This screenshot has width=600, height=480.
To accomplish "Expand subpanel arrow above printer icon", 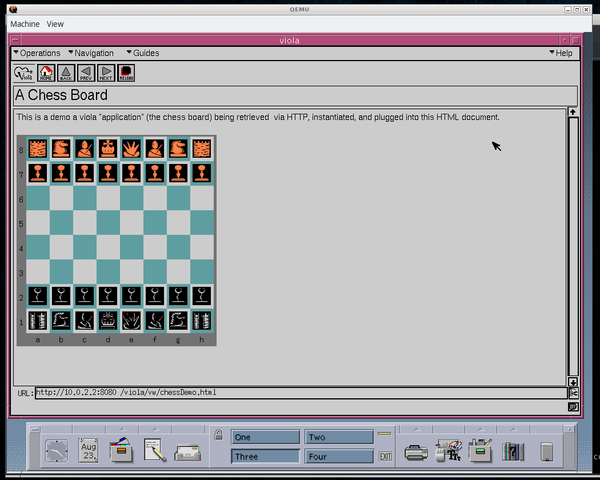I will [416, 429].
